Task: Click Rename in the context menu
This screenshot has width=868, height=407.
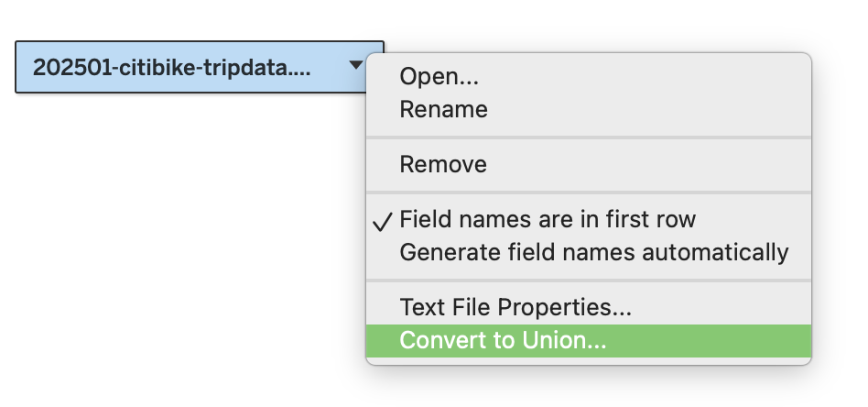Action: [443, 110]
